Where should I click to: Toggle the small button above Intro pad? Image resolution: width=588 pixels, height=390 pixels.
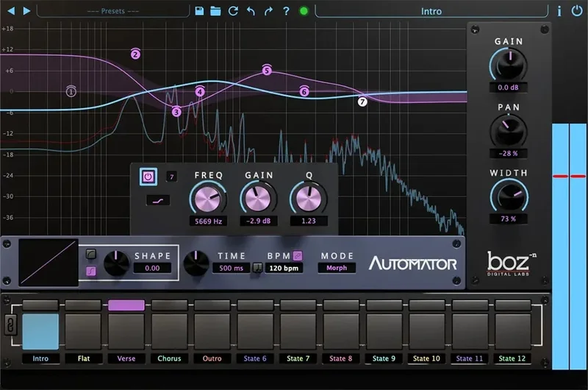tap(40, 305)
